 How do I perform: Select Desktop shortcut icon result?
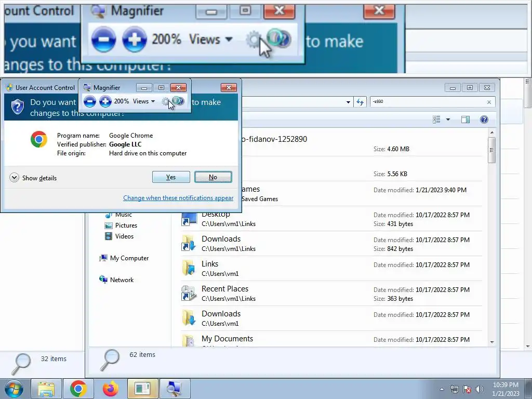pos(189,219)
